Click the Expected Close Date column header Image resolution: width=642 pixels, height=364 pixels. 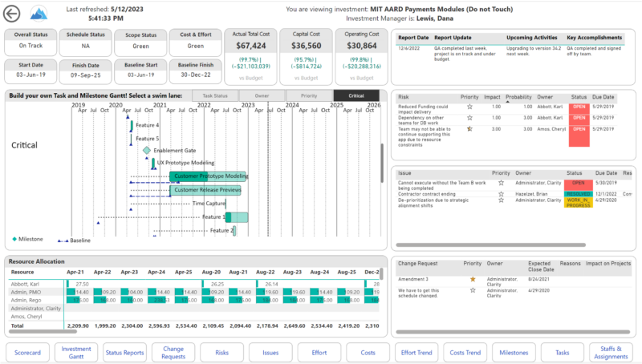click(541, 267)
